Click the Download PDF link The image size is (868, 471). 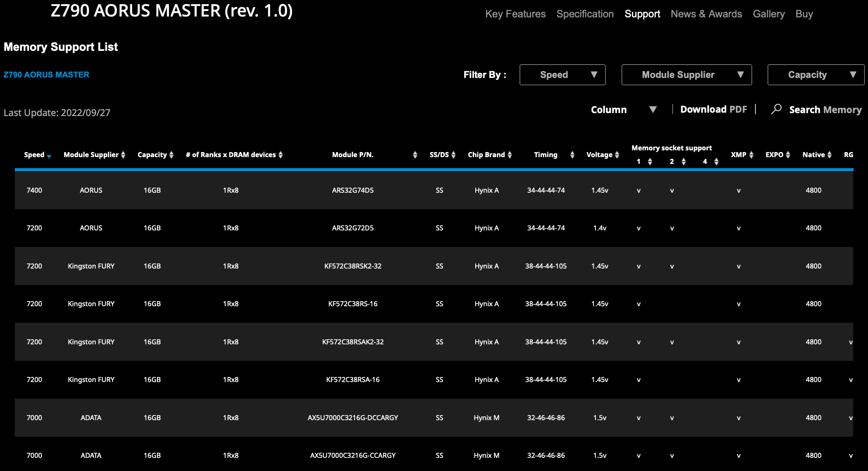point(713,110)
